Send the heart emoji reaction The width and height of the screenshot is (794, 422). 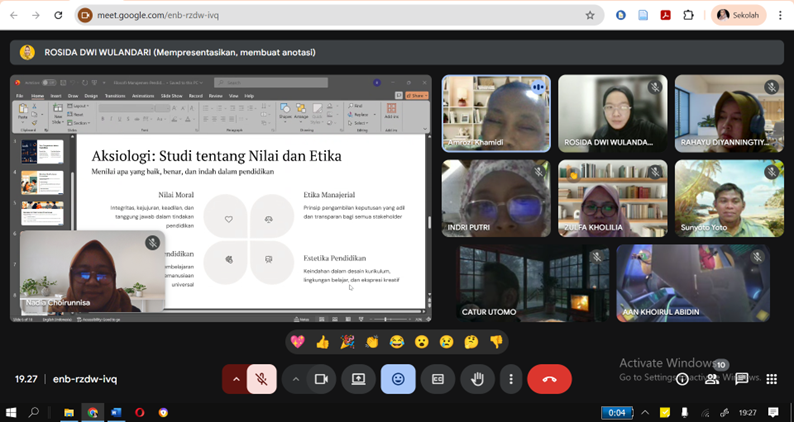click(x=297, y=341)
